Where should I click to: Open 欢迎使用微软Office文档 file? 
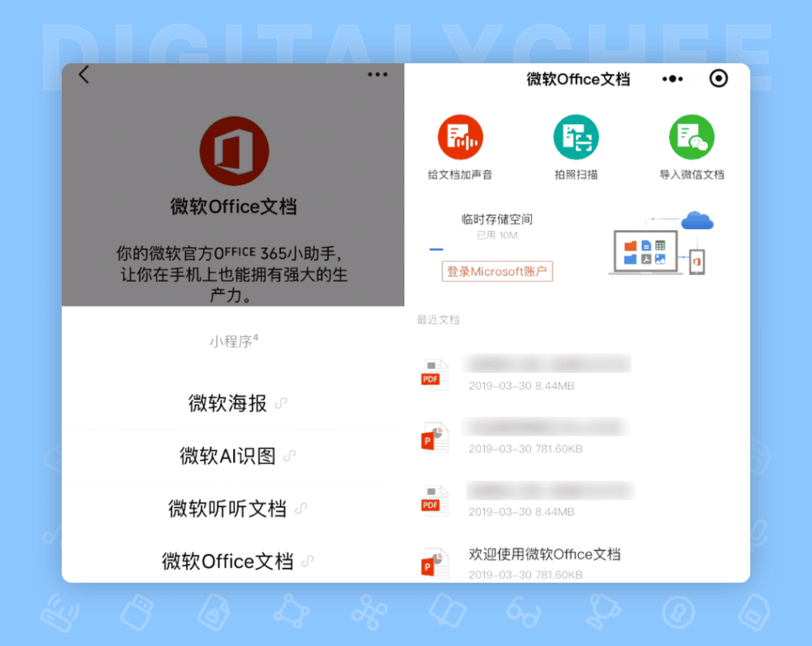coord(544,554)
